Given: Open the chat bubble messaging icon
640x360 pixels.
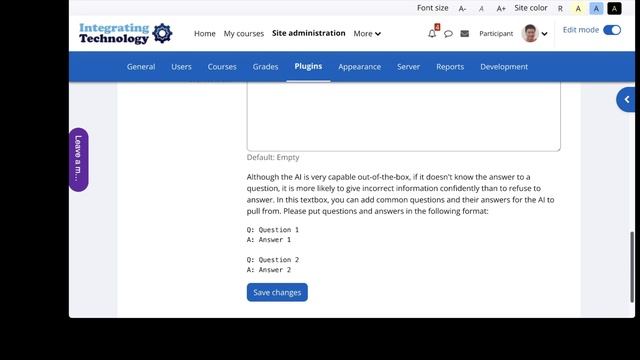Looking at the screenshot, I should (448, 34).
